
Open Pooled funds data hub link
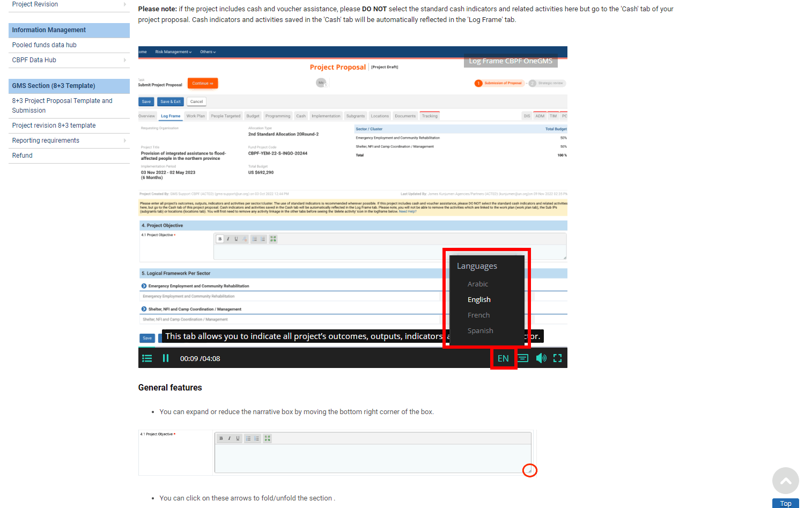pos(45,45)
